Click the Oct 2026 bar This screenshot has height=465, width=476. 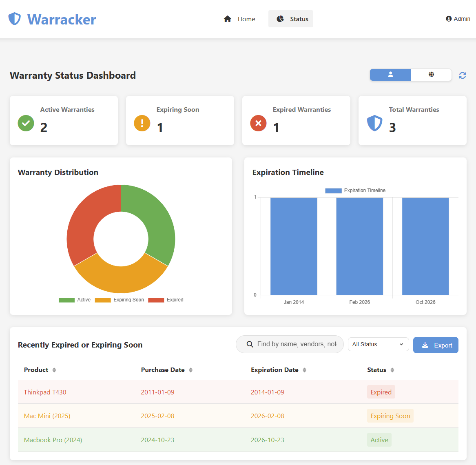coord(425,246)
